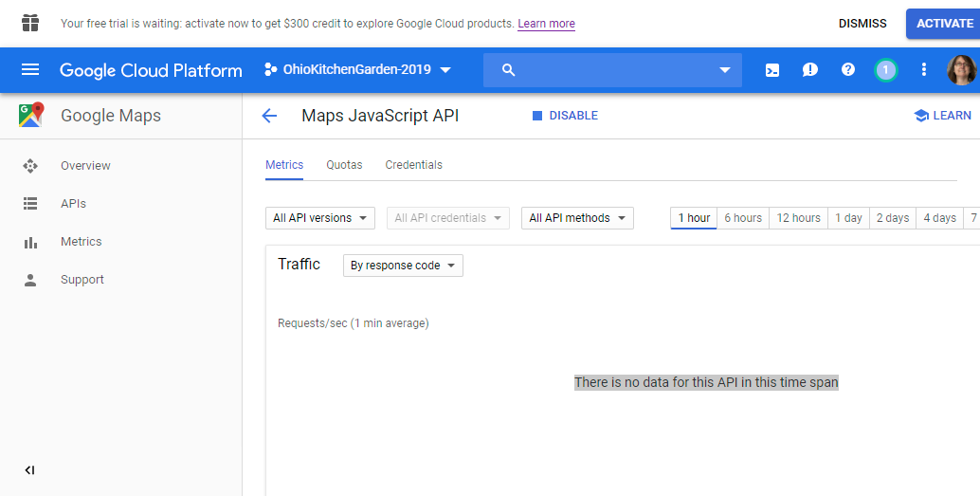Go back using the left arrow
This screenshot has height=496, width=980.
click(x=269, y=116)
